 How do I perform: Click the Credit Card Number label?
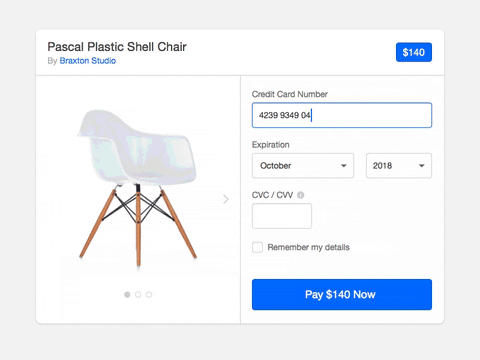point(290,94)
